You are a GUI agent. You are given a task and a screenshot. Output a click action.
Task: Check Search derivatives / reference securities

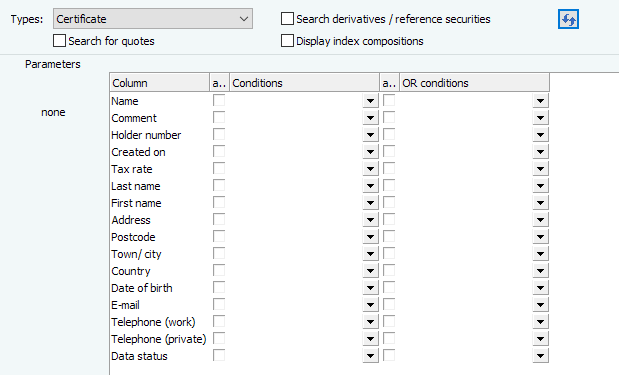tap(287, 19)
